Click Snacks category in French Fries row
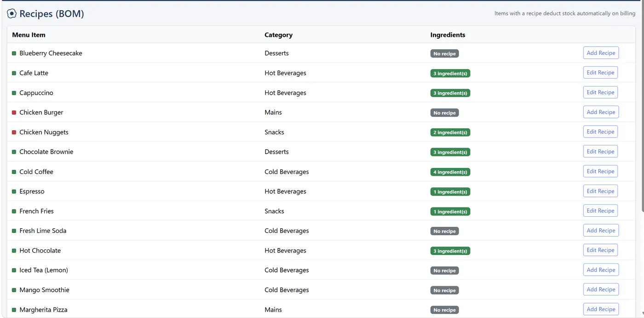The height and width of the screenshot is (318, 644). click(274, 211)
